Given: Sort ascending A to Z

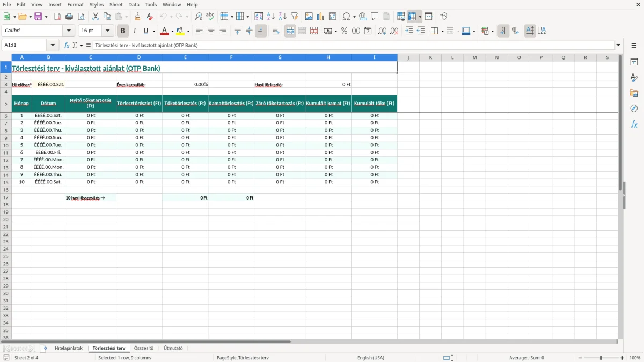Looking at the screenshot, I should point(271,17).
